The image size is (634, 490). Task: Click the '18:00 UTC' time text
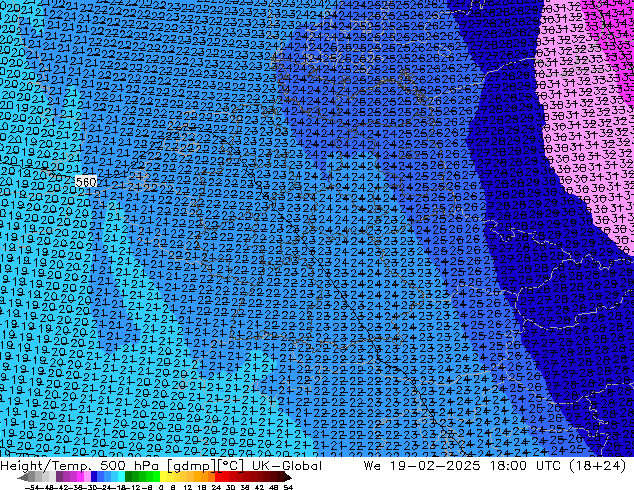[525, 466]
